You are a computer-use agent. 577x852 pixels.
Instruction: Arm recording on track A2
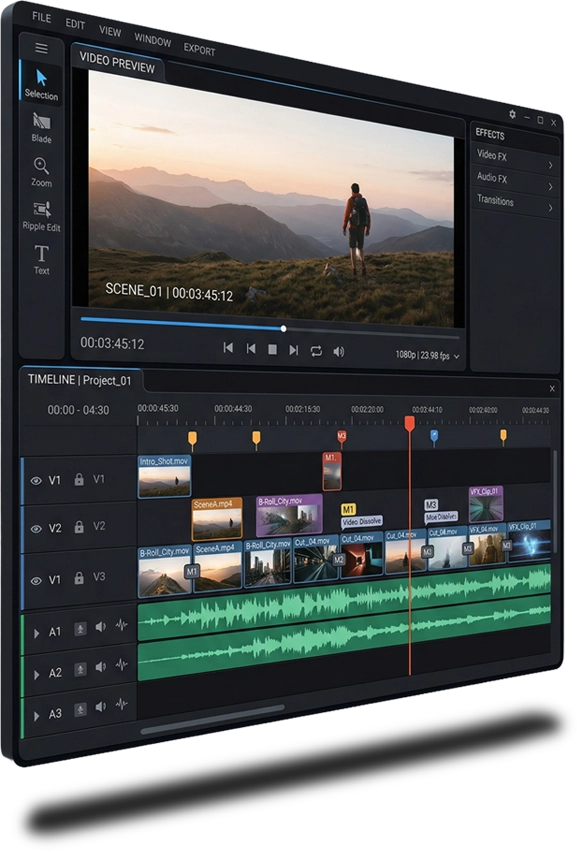coord(80,669)
